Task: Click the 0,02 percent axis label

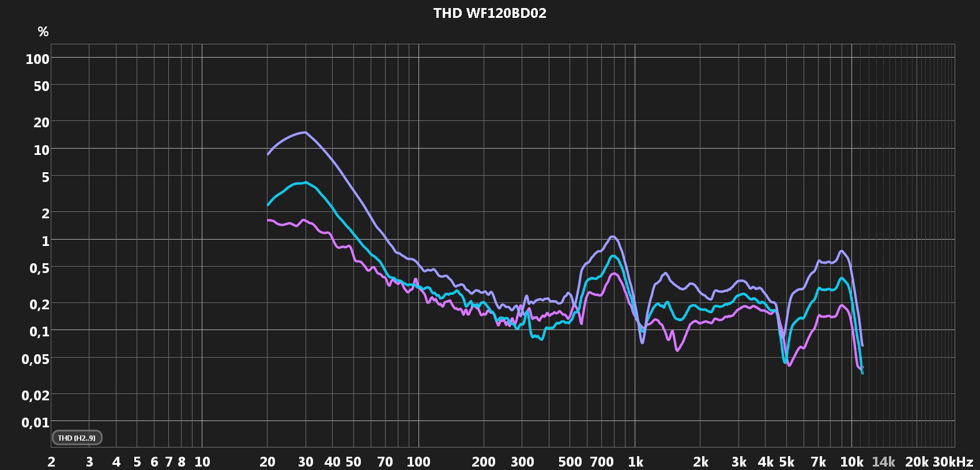Action: tap(35, 396)
